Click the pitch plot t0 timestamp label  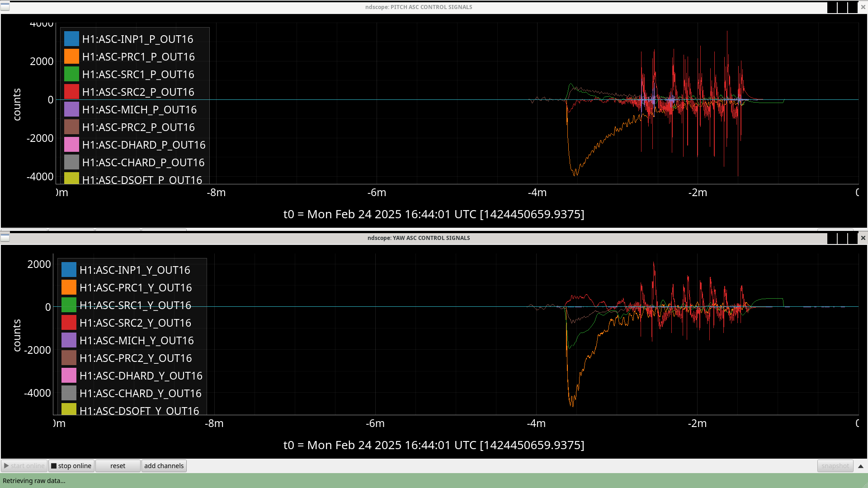pyautogui.click(x=434, y=214)
